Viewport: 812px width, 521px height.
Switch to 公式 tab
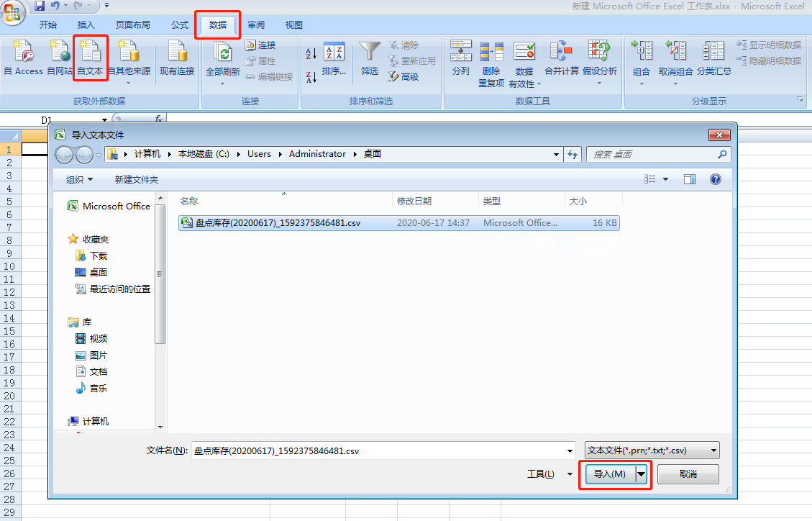pyautogui.click(x=180, y=25)
